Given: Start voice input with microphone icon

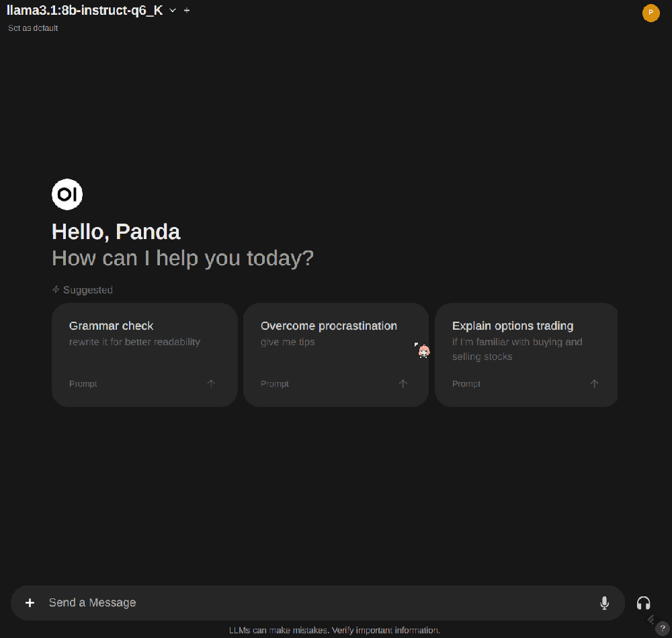Looking at the screenshot, I should [605, 603].
